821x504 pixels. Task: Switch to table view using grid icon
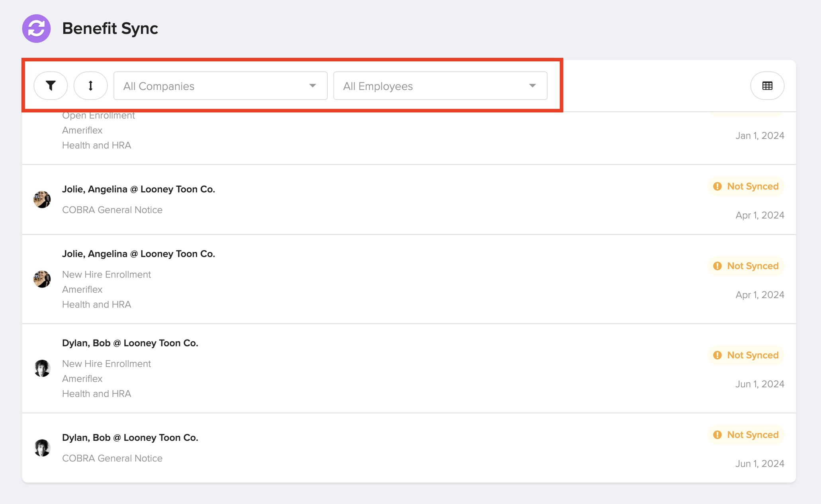[767, 86]
